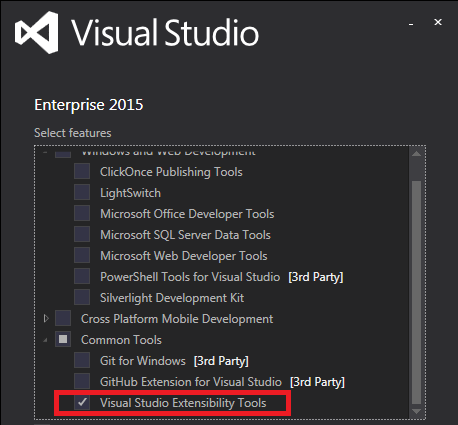Viewport: 458px width, 425px height.
Task: Uncheck Visual Studio Extensibility Tools checkbox
Action: [82, 402]
